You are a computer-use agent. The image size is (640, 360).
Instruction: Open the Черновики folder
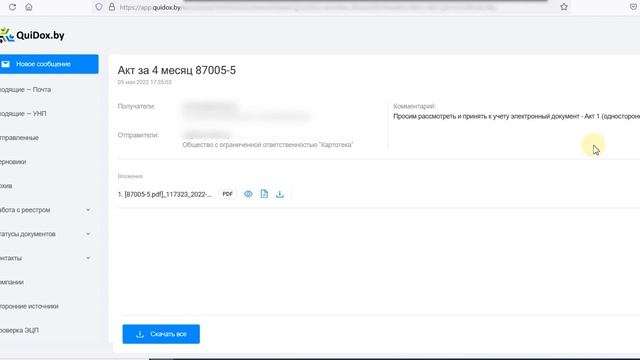(x=13, y=162)
